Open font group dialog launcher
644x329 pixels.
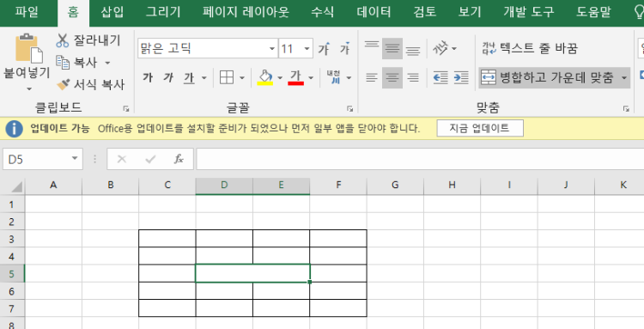point(349,108)
